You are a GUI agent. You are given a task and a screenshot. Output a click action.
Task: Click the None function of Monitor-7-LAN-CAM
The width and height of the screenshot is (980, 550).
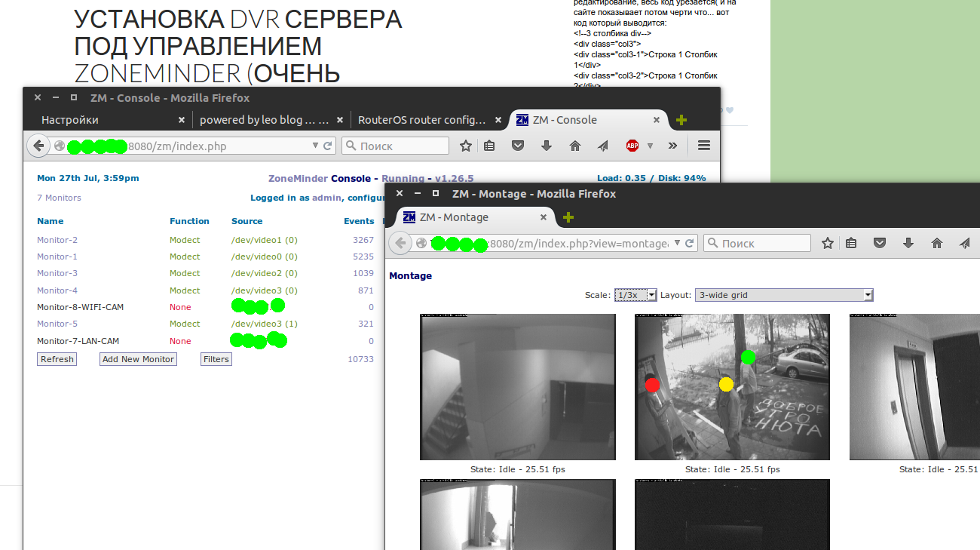pos(180,341)
